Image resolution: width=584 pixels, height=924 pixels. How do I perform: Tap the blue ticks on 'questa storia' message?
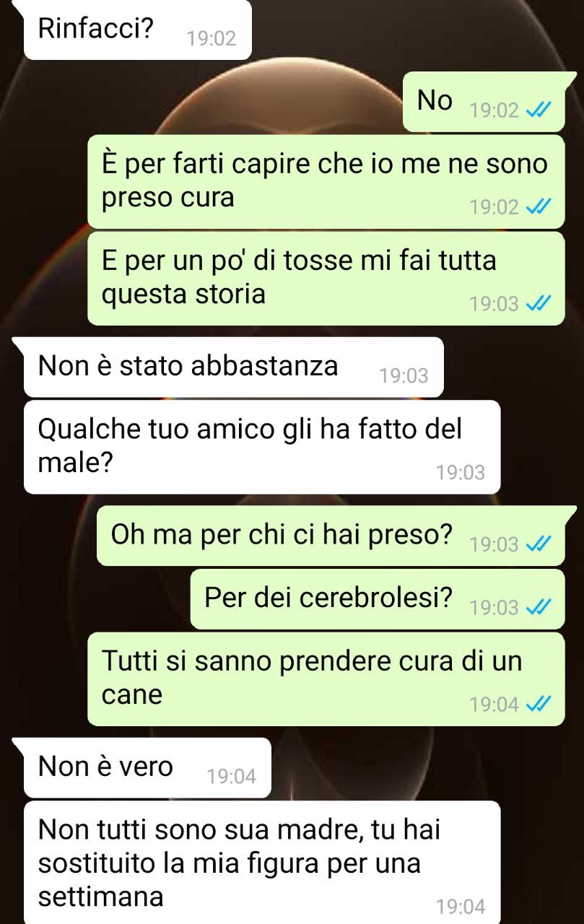[x=539, y=305]
